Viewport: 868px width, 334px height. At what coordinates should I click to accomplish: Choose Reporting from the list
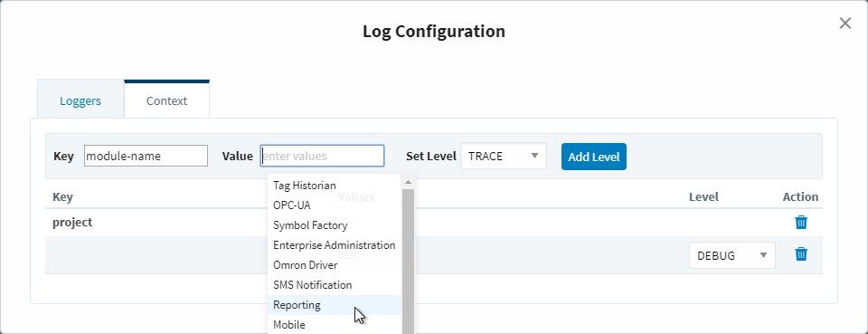point(335,305)
